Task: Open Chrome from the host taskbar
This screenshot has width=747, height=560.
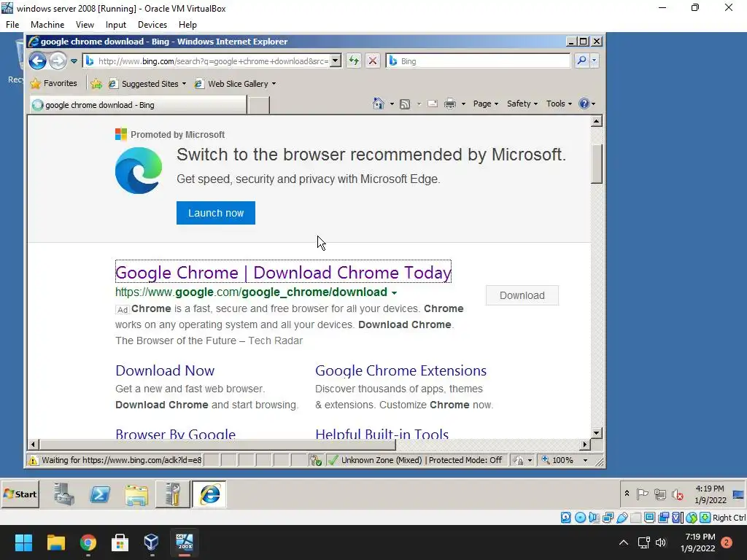Action: click(88, 542)
